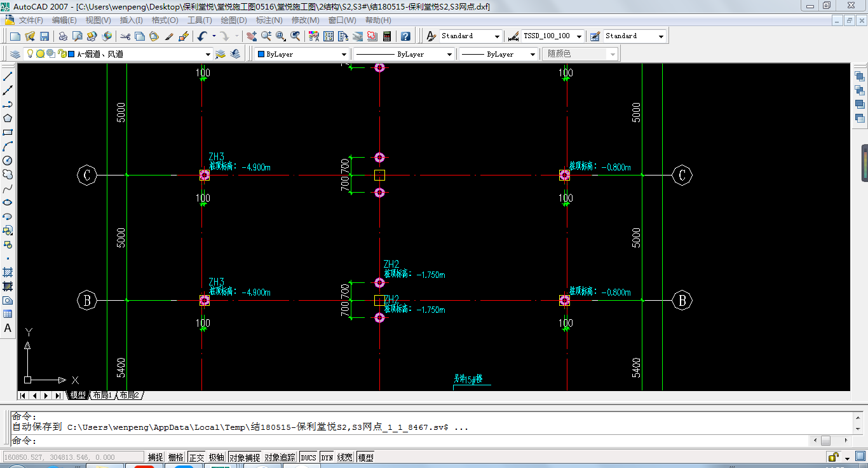Open the QuickCalc calculator icon
868x468 pixels.
(x=386, y=36)
